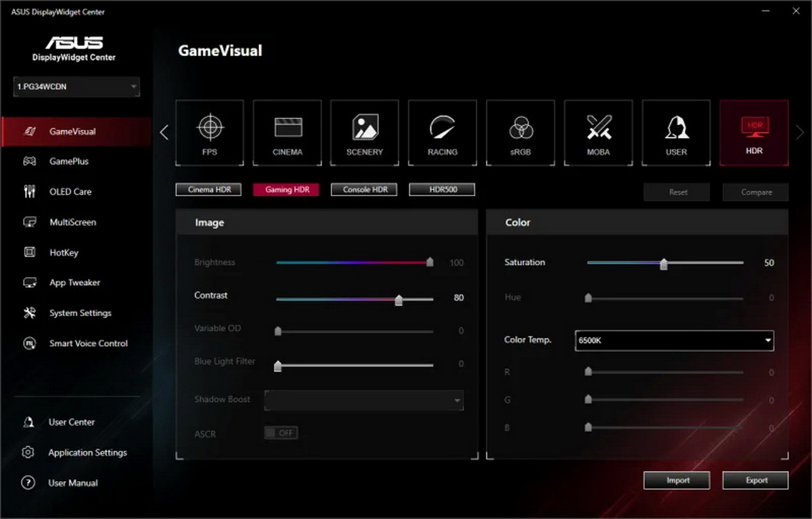Screen dimensions: 812x519
Task: Click the Reset button
Action: click(678, 192)
